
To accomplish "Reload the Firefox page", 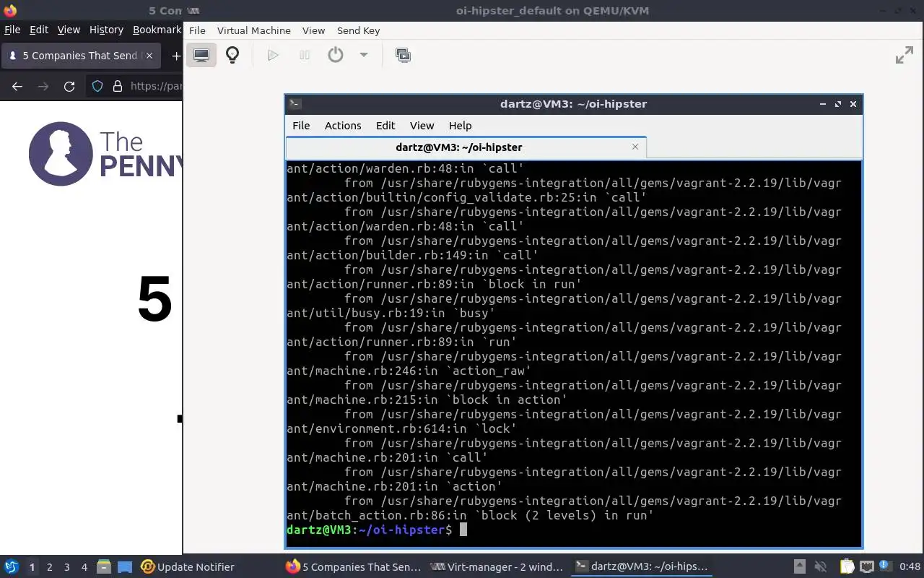I will pyautogui.click(x=69, y=86).
